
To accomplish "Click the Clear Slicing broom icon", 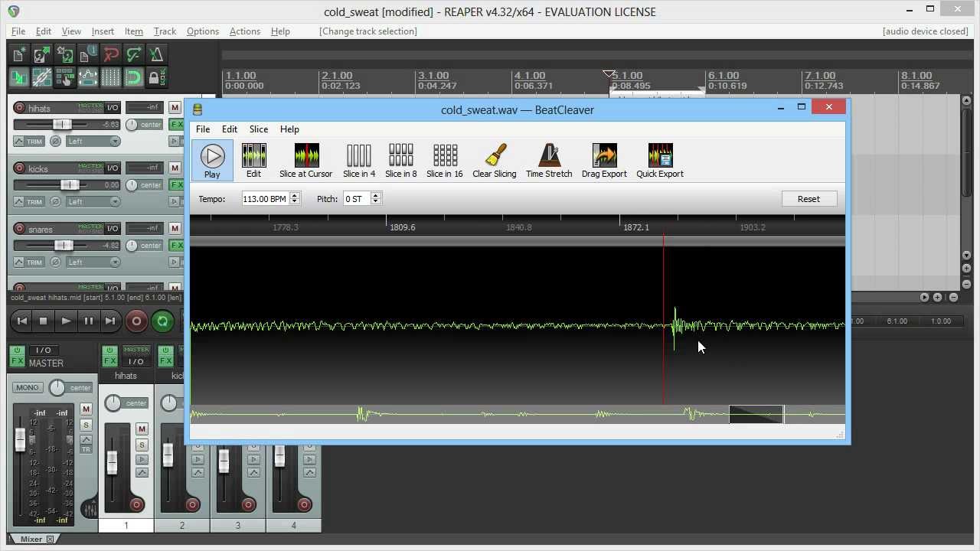I will (x=495, y=160).
